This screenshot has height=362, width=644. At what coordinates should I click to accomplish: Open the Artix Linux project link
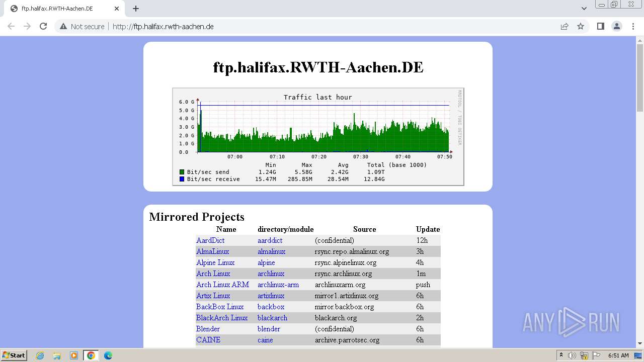(213, 296)
